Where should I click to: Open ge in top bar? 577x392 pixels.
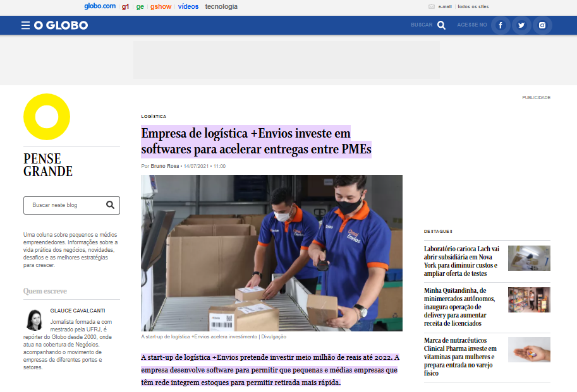click(x=140, y=6)
